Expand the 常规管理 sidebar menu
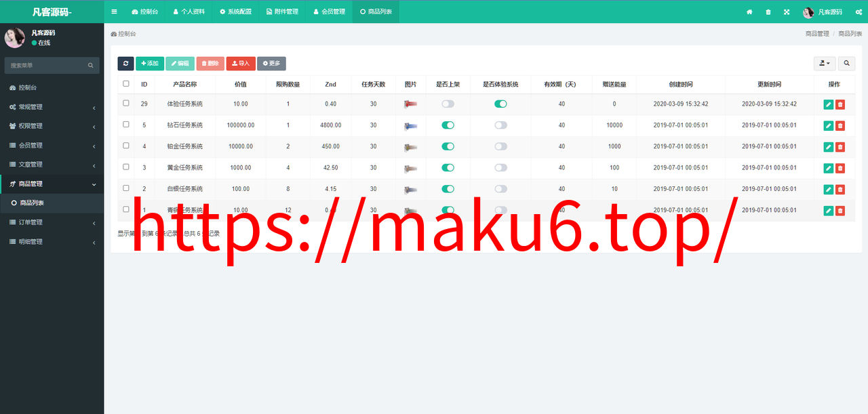The width and height of the screenshot is (868, 414). point(52,107)
